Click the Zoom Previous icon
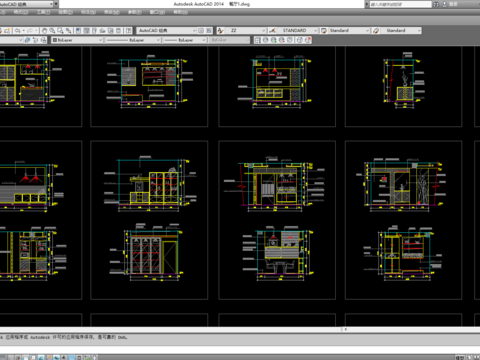Screen dimensions: 480x360 (x=68, y=31)
